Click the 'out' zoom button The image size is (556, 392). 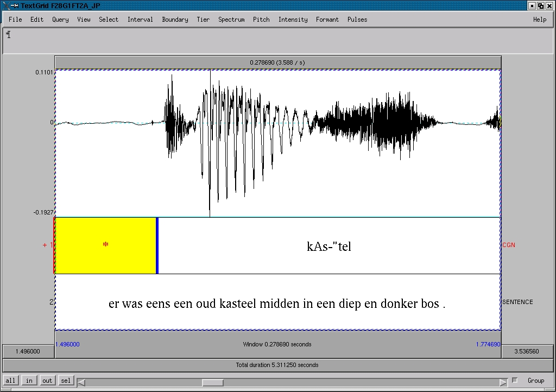(47, 381)
